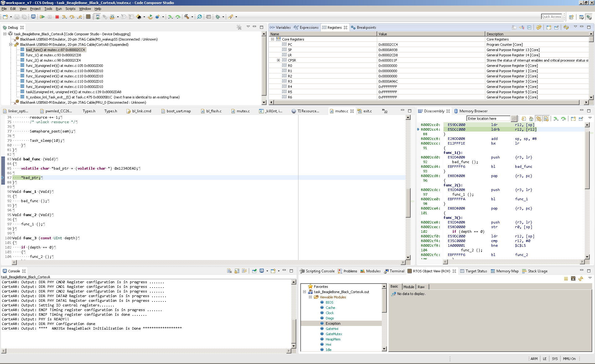
Task: Click the Step Into toolbar icon
Action: coord(64,17)
